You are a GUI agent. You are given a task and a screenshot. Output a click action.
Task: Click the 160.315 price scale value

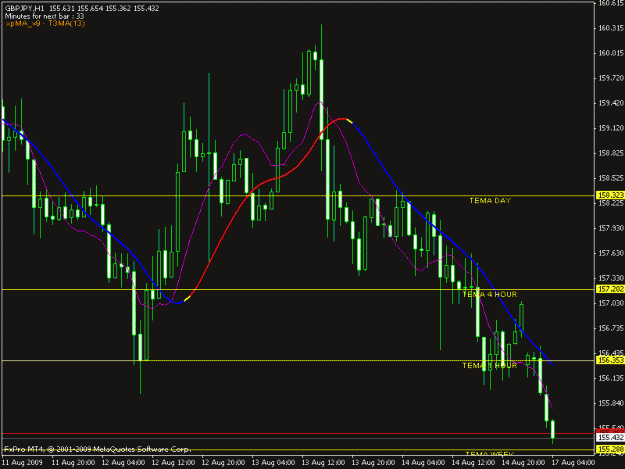610,27
